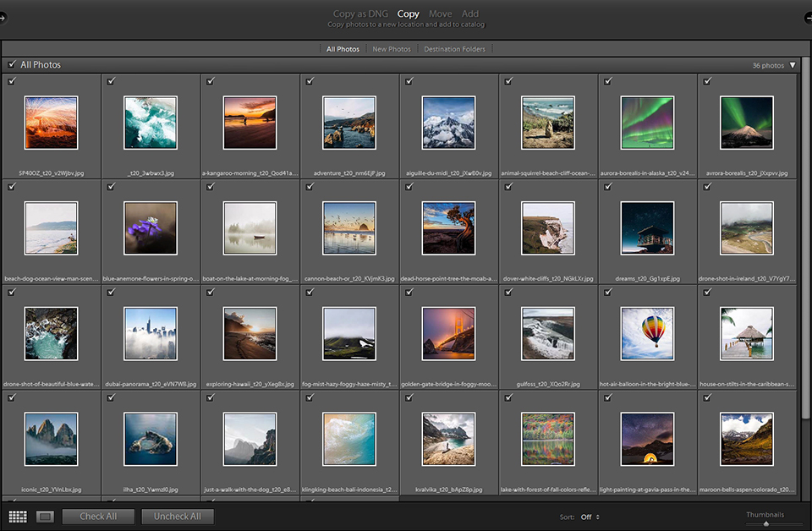Select the _t20_3wbwx3.jpg wave thumbnail
812x531 pixels.
(151, 123)
